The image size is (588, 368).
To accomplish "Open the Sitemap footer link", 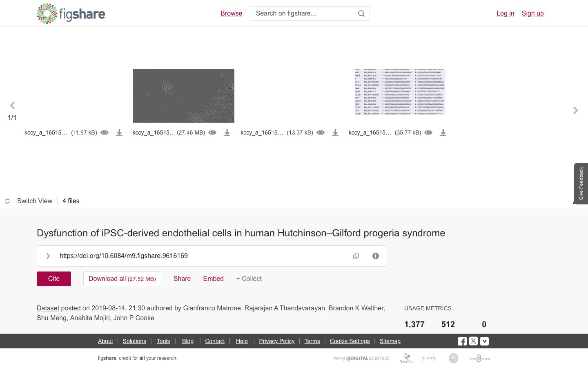I will (x=390, y=341).
